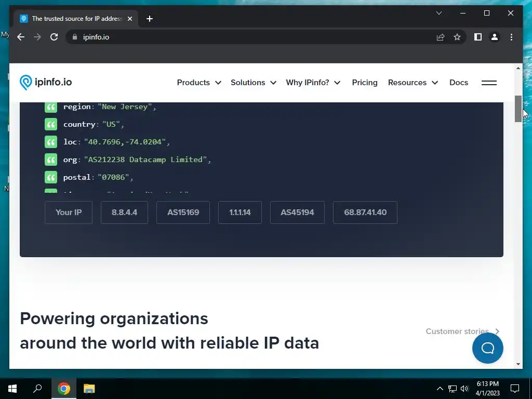
Task: Open the site hamburger menu
Action: click(x=489, y=83)
